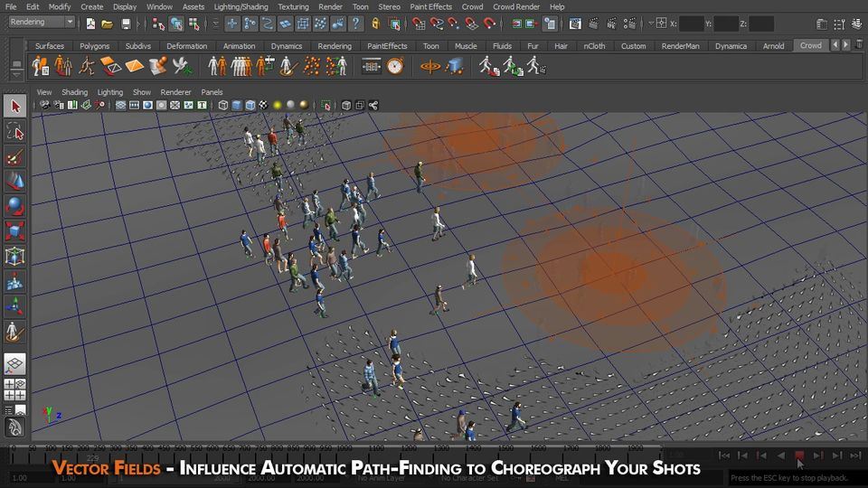Toggle the handles selection mask
Viewport: 868px width, 488px height.
coord(232,23)
